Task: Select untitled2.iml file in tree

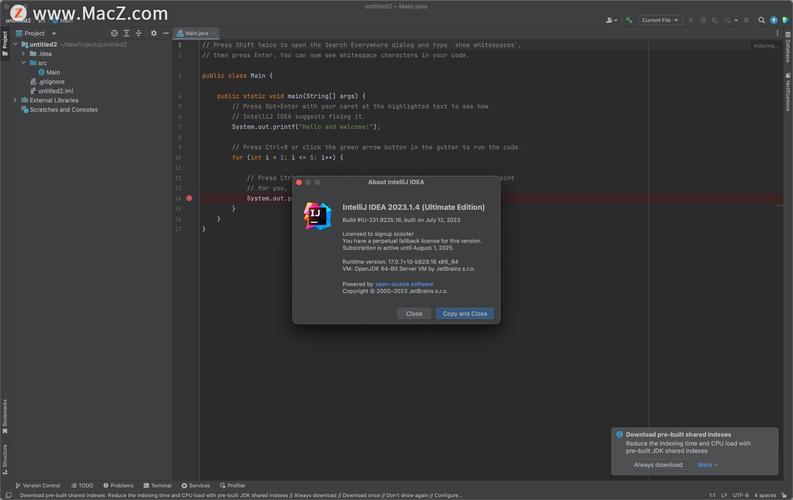Action: pos(51,91)
